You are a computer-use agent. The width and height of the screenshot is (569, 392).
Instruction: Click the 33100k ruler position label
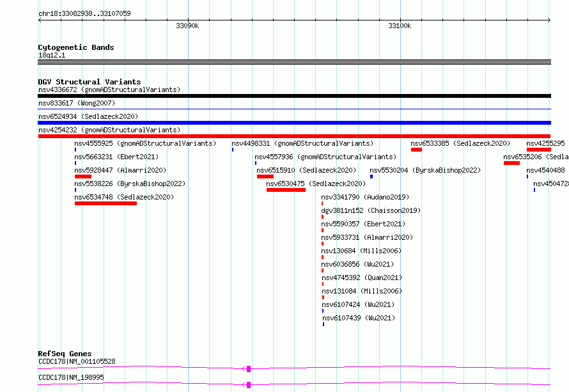coord(400,26)
